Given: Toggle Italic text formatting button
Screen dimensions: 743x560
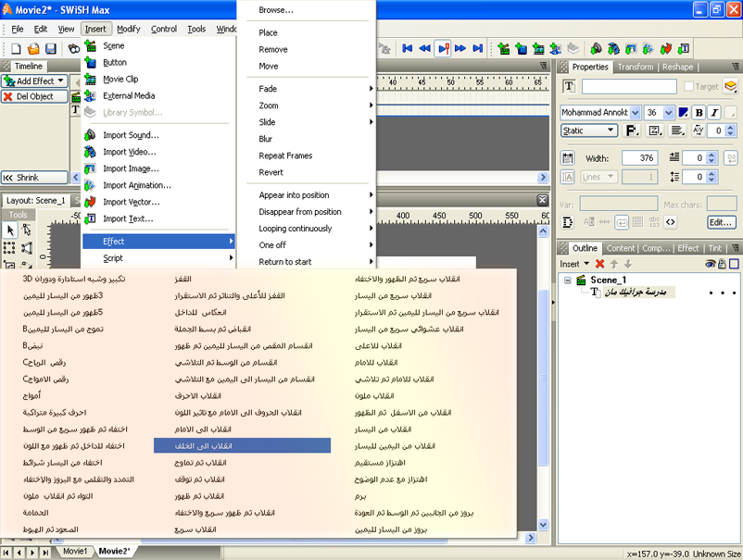Looking at the screenshot, I should [x=714, y=113].
